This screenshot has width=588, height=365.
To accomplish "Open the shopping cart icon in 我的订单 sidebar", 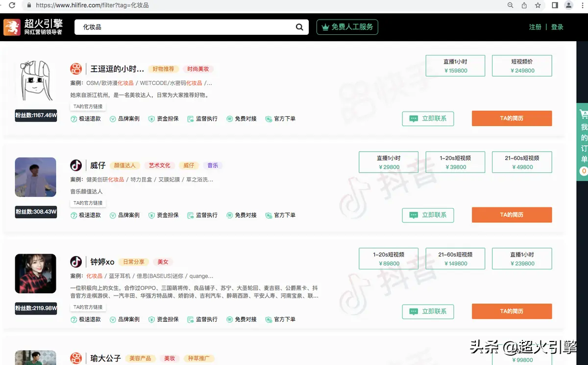I will tap(584, 114).
